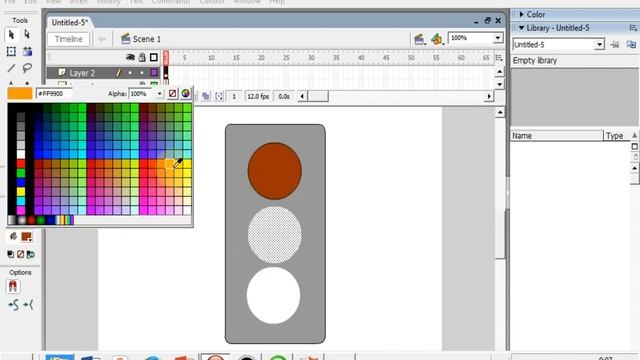
Task: Click the Library wide view toggle icon
Action: (x=634, y=146)
